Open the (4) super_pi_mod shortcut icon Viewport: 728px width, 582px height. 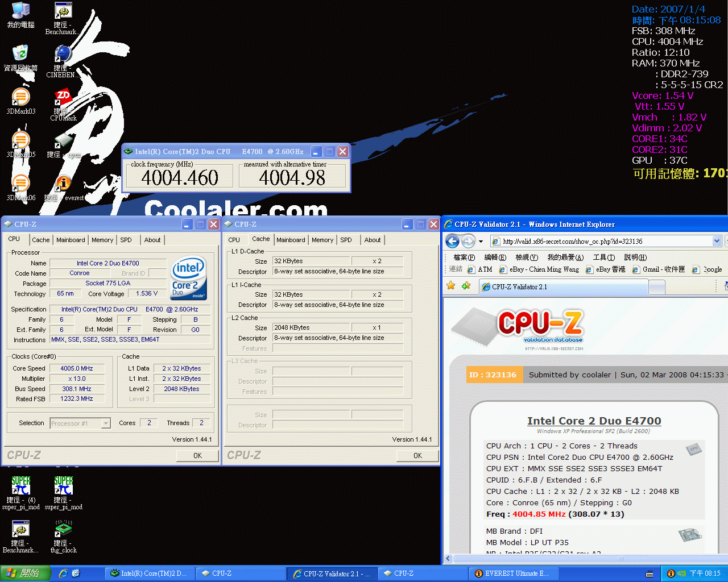tap(20, 492)
